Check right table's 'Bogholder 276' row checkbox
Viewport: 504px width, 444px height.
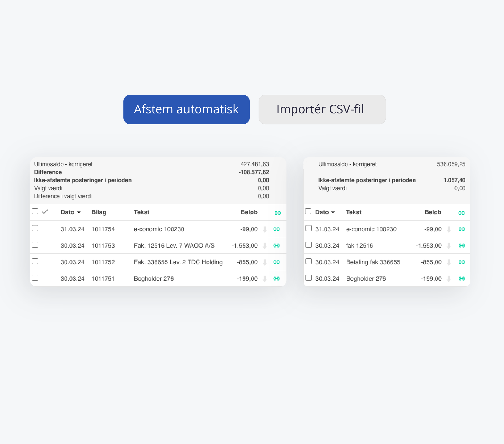(x=309, y=278)
